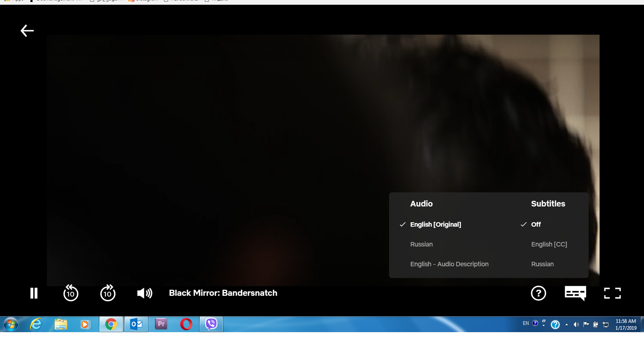Open Viber from the taskbar
Screen dimensions: 644x337
pos(211,324)
